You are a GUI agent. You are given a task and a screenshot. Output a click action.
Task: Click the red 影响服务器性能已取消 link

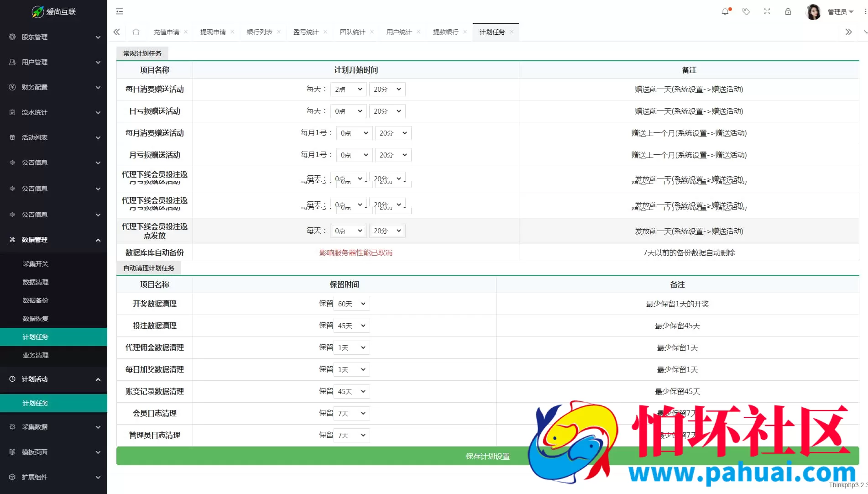[356, 252]
